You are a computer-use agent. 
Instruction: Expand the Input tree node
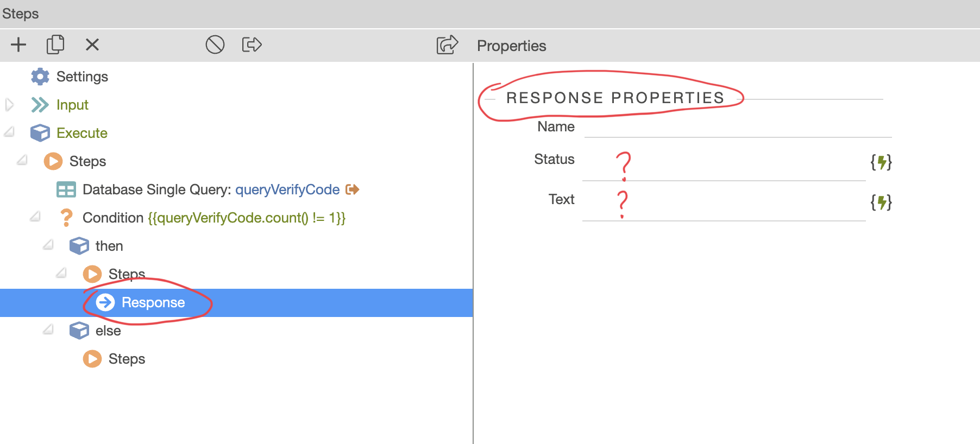tap(9, 105)
